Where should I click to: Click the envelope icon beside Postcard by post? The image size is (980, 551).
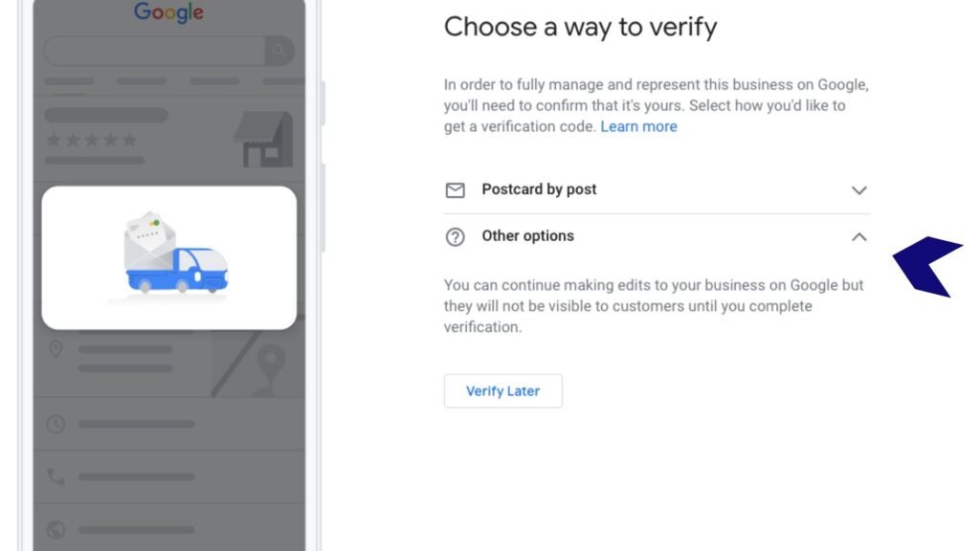(x=455, y=190)
